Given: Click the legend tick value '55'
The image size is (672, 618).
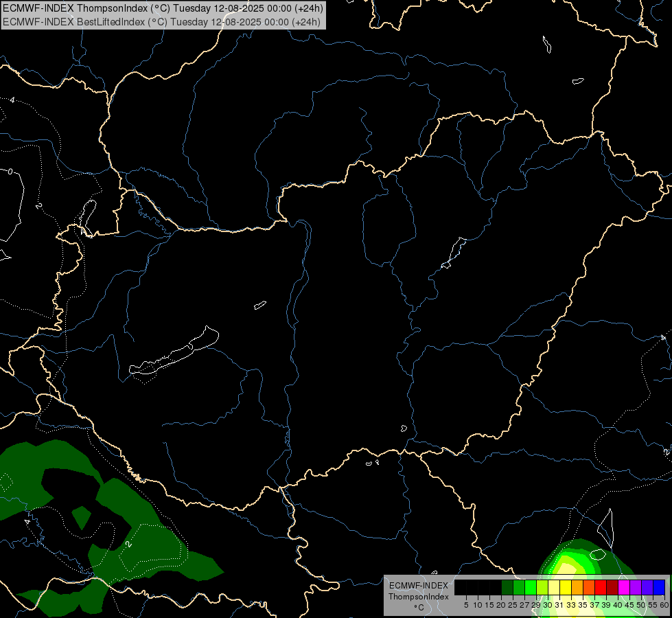Looking at the screenshot, I should (x=652, y=605).
